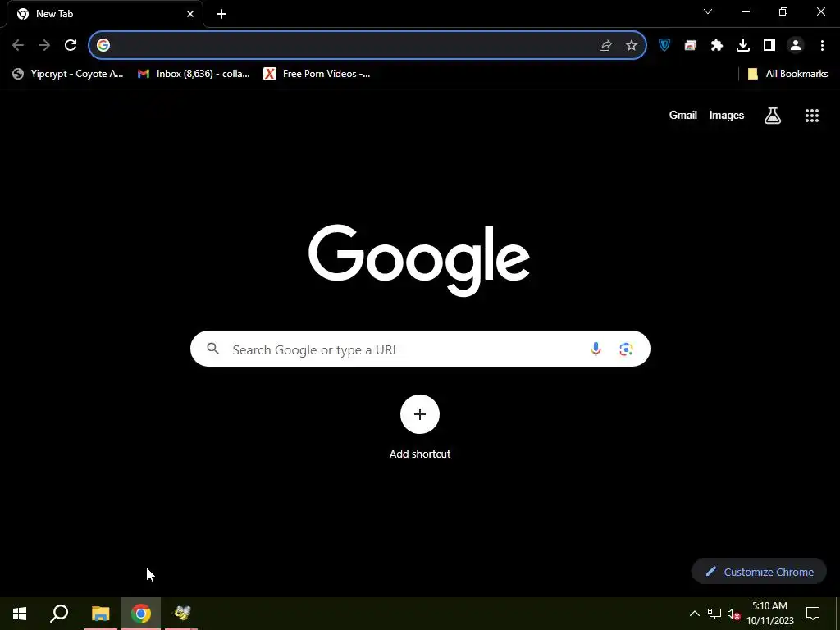
Task: Open the profile avatar menu
Action: coord(796,46)
